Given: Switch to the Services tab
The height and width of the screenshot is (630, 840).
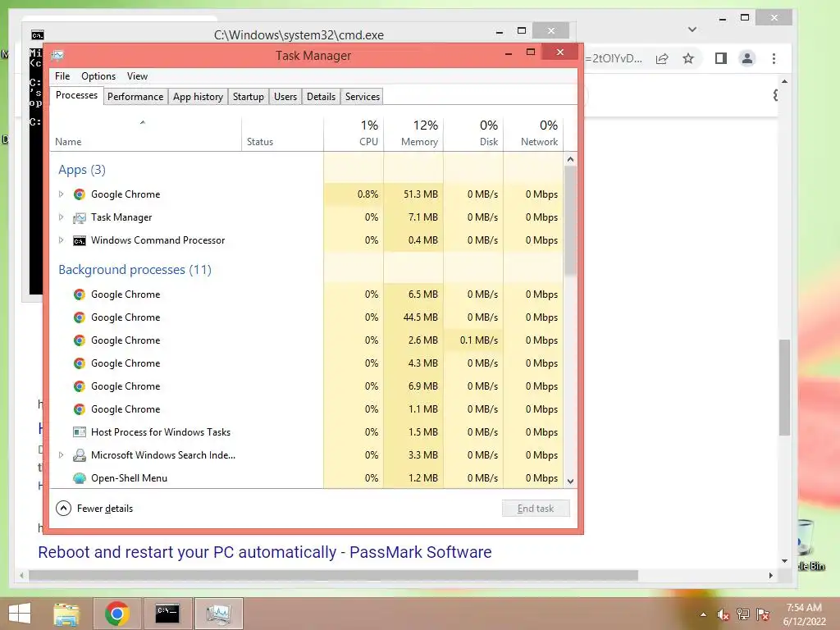Looking at the screenshot, I should 362,97.
